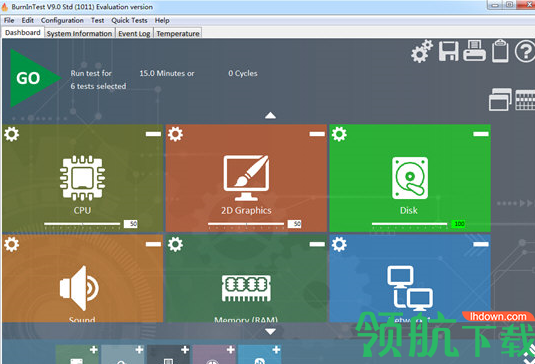Click the stacked windows view icon
Image resolution: width=535 pixels, height=364 pixels.
[x=500, y=99]
